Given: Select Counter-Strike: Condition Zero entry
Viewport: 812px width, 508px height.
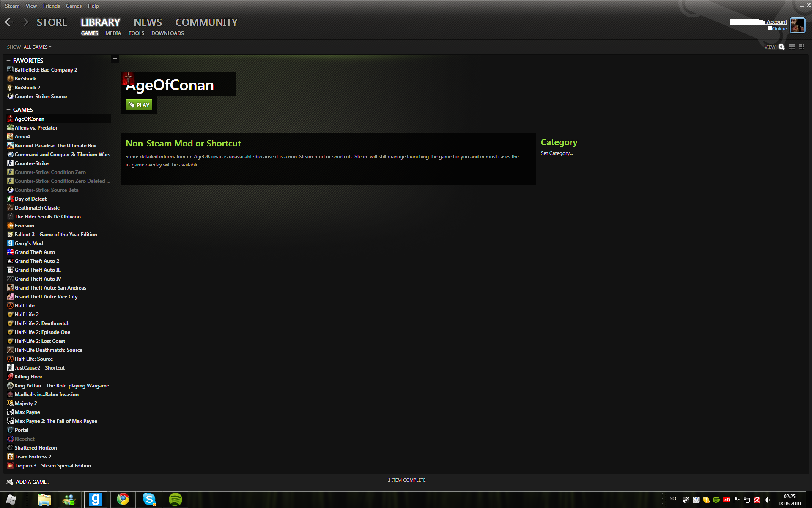Looking at the screenshot, I should (58, 172).
